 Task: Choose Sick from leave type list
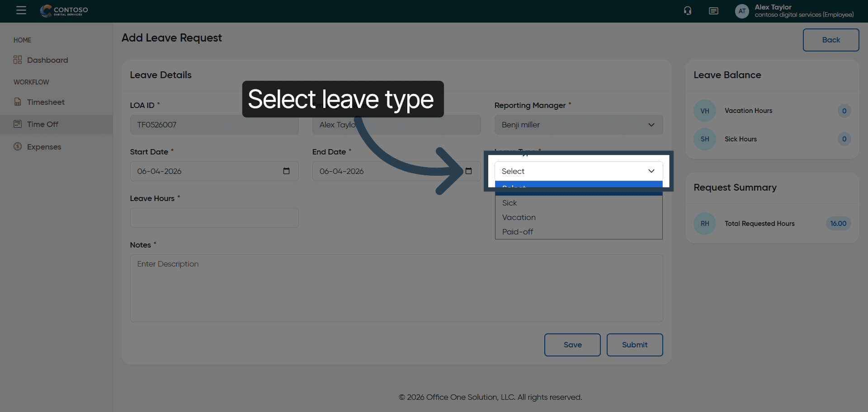point(509,203)
